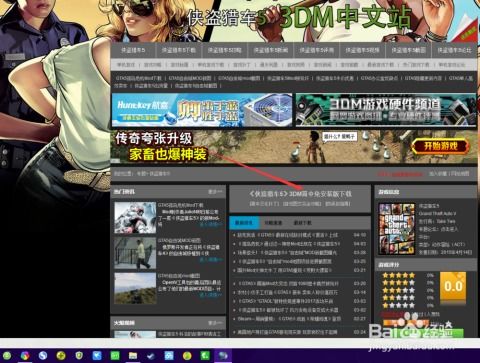The height and width of the screenshot is (363, 480).
Task: Open the shield security icon in taskbar
Action: point(79,356)
